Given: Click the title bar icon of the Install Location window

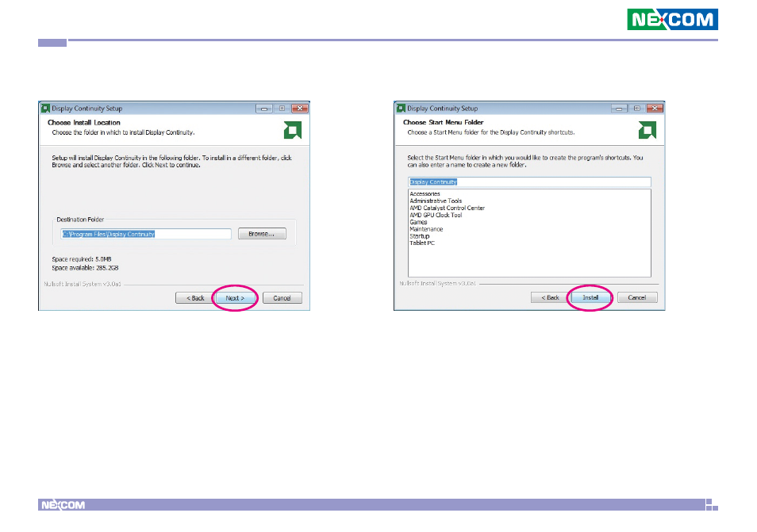Looking at the screenshot, I should click(x=45, y=109).
